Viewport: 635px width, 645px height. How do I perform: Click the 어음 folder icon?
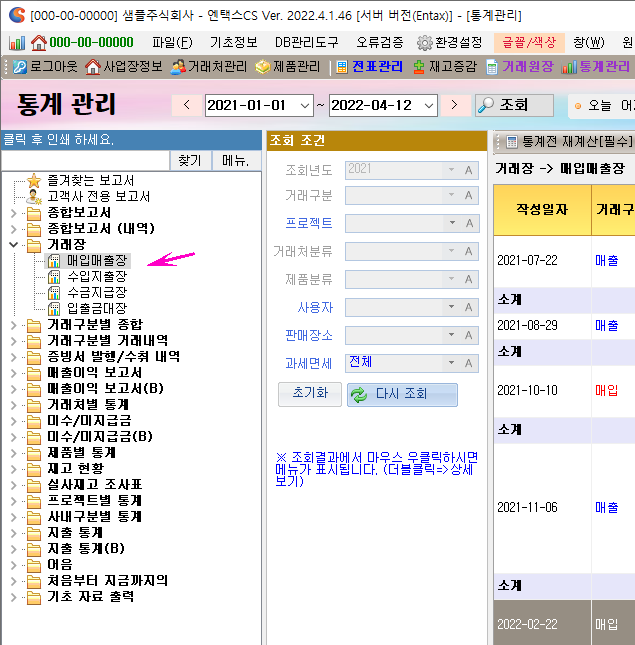[x=34, y=565]
